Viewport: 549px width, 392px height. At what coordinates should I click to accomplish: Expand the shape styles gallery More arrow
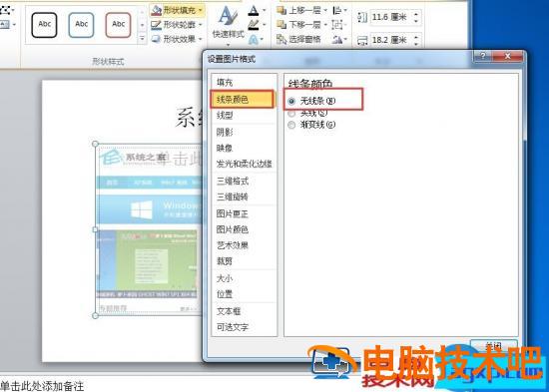(142, 39)
